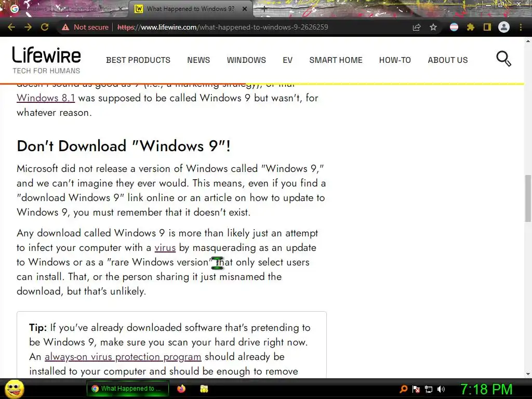The image size is (532, 399).
Task: Close the Google search tab
Action: pos(121,9)
